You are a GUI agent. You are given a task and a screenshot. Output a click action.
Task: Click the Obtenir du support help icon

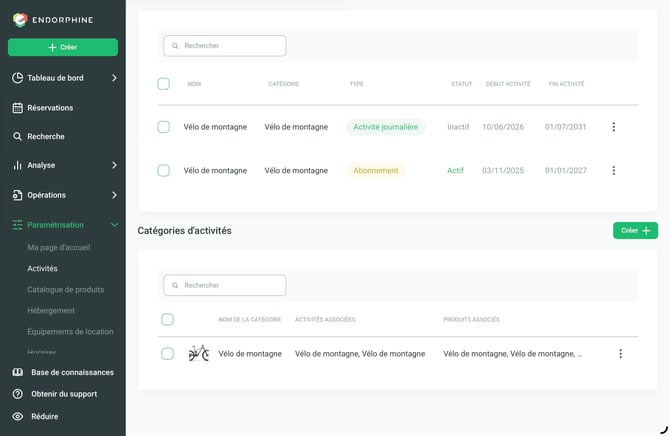coord(18,394)
